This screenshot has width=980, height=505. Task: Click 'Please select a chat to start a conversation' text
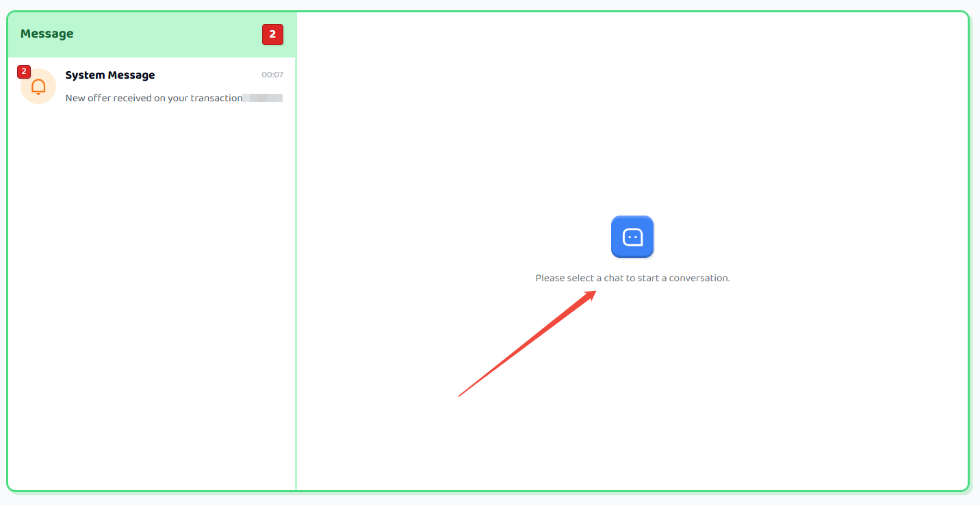[x=633, y=279]
